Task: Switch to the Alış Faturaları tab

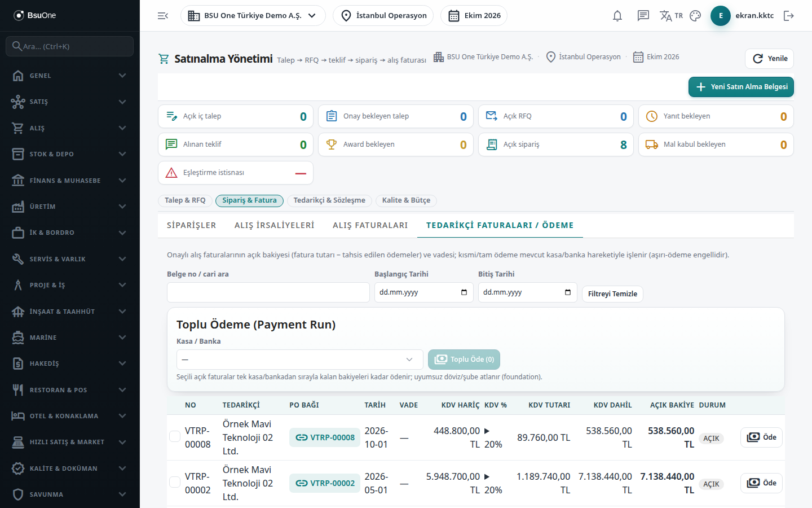Action: click(370, 225)
